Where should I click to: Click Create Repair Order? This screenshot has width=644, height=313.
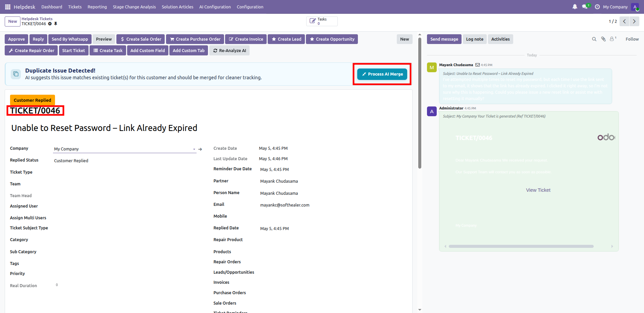[x=31, y=51]
